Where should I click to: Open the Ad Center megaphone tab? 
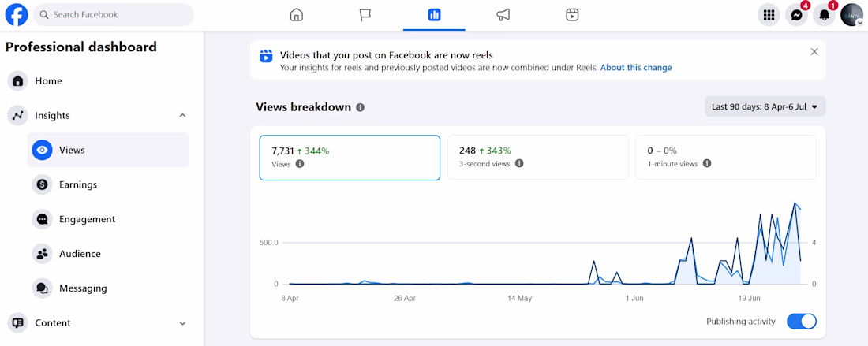tap(503, 15)
